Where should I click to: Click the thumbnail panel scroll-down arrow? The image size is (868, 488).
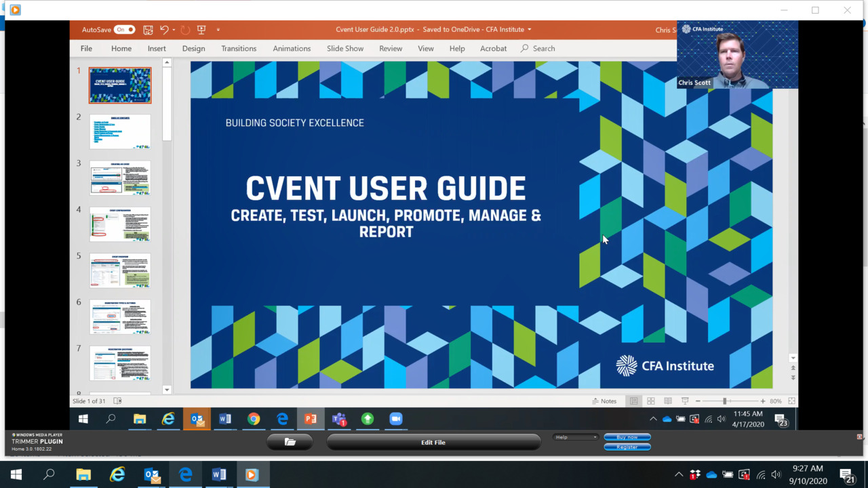(x=167, y=390)
